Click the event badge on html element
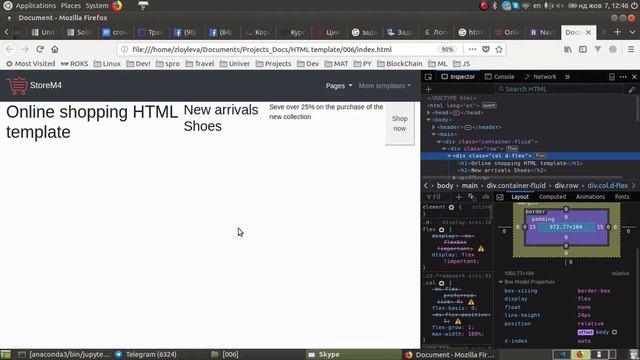The image size is (640, 360). (x=489, y=105)
